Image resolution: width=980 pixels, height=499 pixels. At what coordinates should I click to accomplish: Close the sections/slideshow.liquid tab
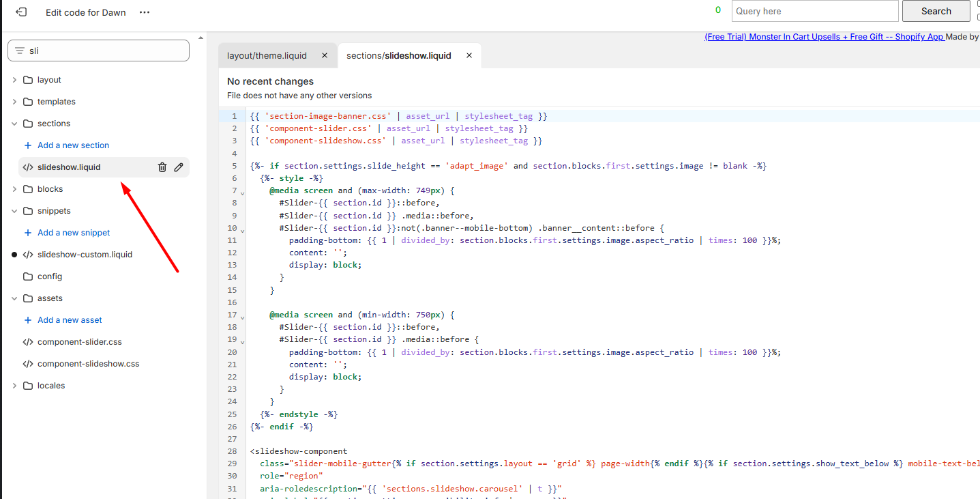tap(469, 56)
